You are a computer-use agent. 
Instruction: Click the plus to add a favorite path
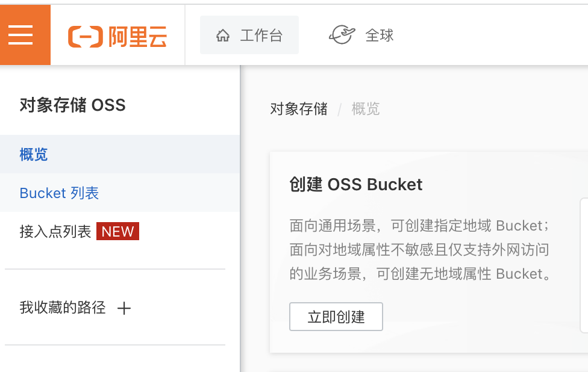pos(124,308)
